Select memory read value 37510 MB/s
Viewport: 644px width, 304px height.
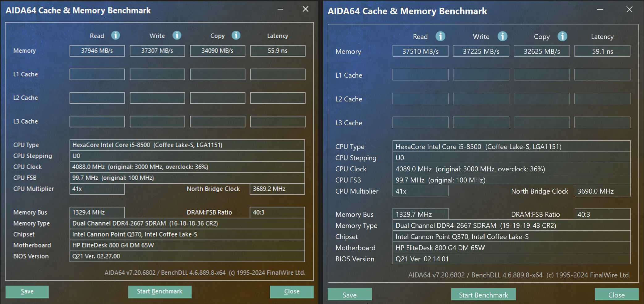tap(420, 51)
